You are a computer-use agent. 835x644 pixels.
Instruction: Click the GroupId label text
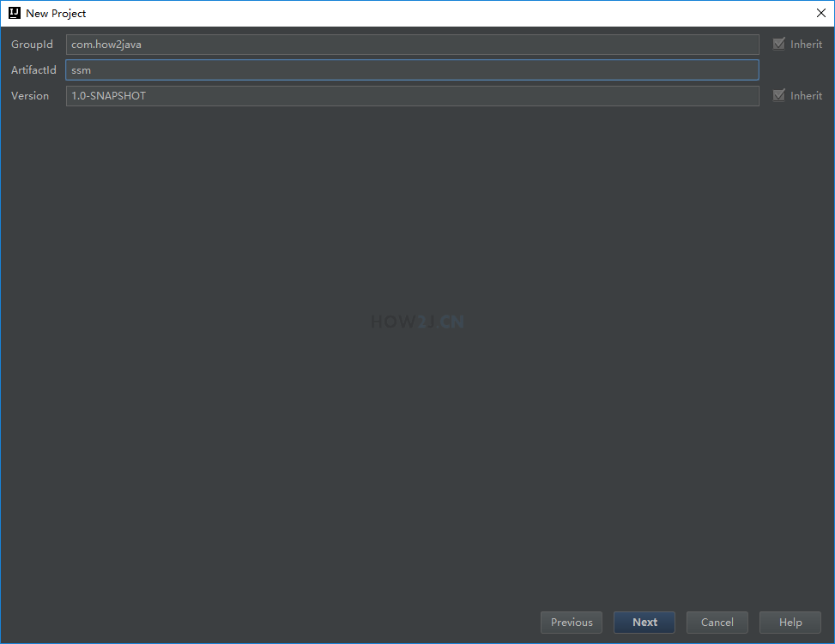32,45
